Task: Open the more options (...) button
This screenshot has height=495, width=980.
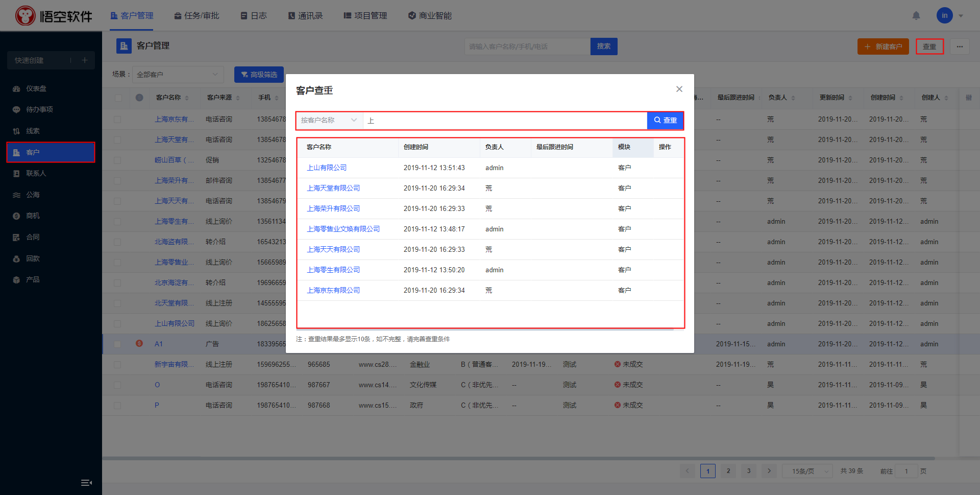Action: [x=960, y=46]
